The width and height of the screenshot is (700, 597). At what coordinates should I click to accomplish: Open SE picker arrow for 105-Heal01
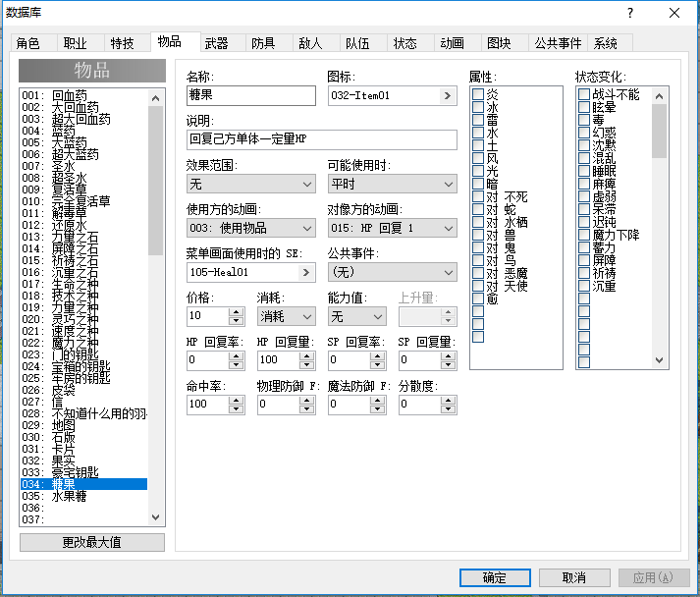point(305,272)
